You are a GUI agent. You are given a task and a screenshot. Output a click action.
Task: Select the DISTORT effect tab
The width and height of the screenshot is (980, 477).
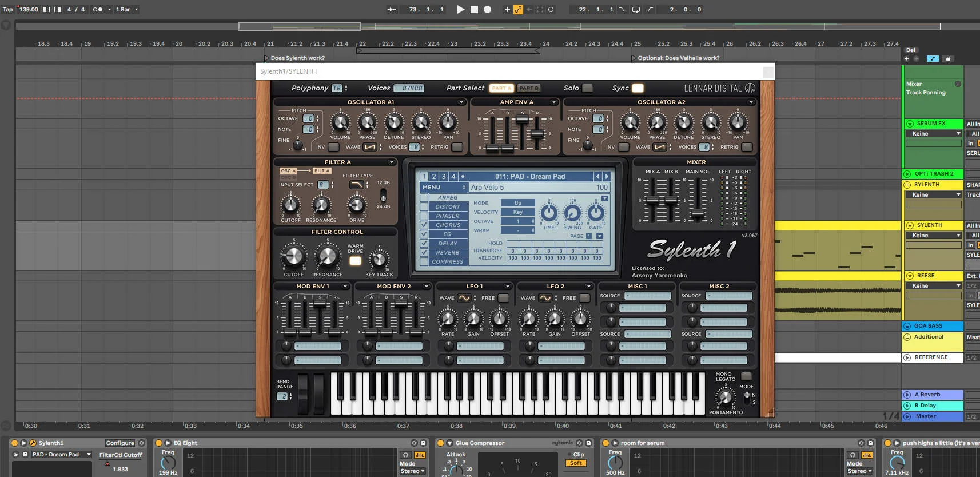448,207
